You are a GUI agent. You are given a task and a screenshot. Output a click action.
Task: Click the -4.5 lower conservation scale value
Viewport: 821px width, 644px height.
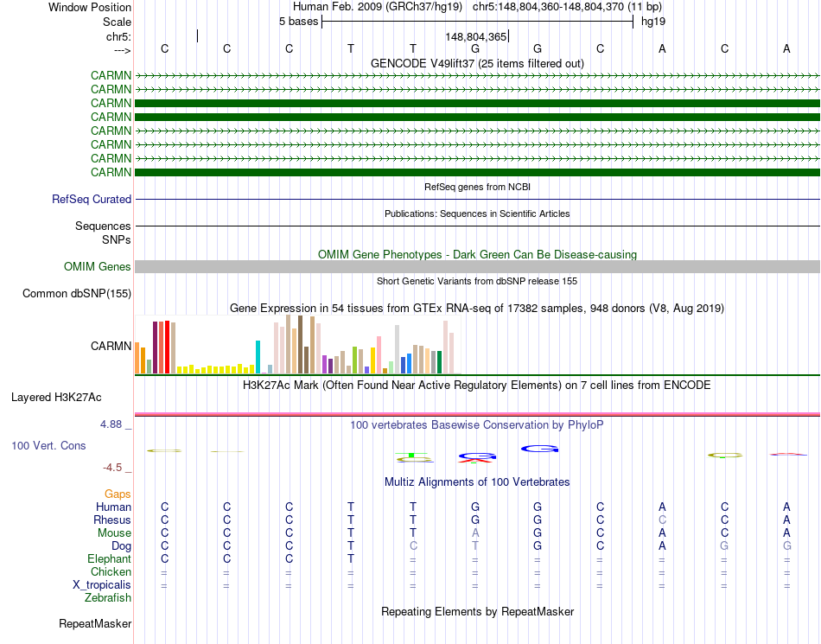(112, 467)
